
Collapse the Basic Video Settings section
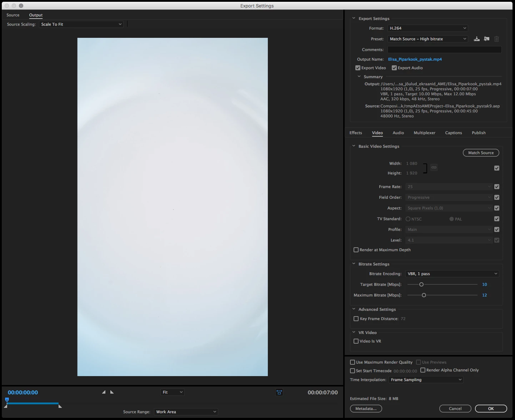(x=354, y=146)
